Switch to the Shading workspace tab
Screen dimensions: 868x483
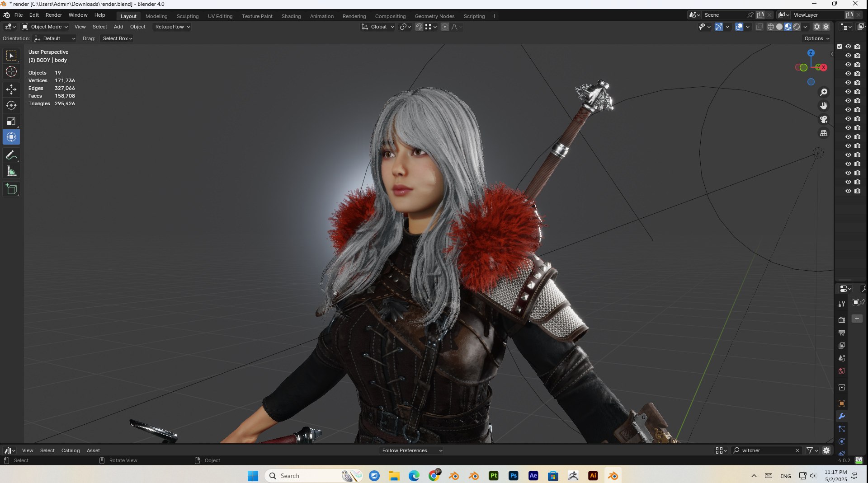coord(291,16)
